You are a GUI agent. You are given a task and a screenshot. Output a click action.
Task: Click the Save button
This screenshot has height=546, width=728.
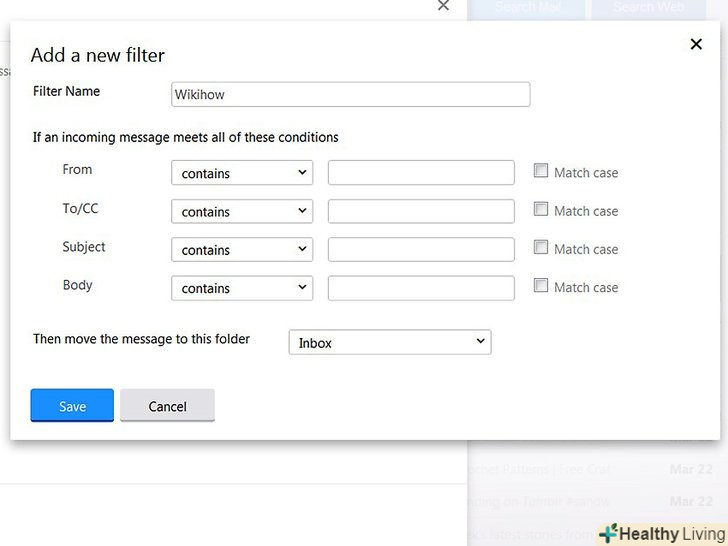click(x=72, y=406)
